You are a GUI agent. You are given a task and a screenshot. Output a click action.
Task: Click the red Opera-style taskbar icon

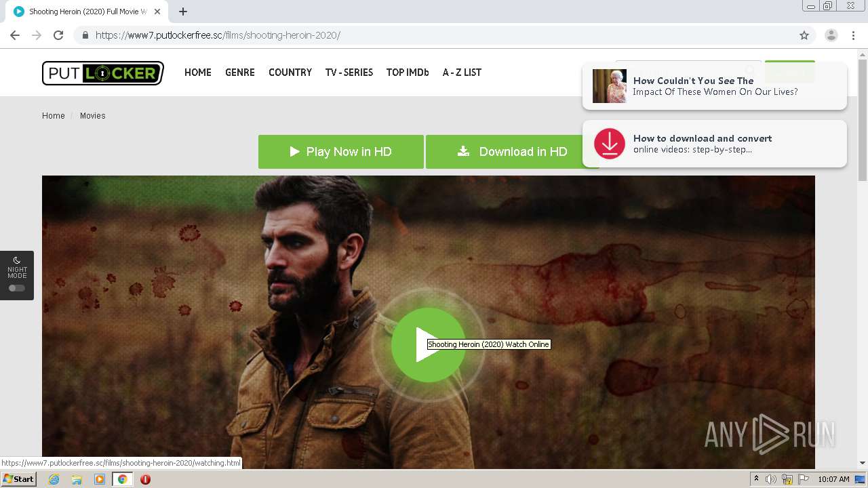145,479
